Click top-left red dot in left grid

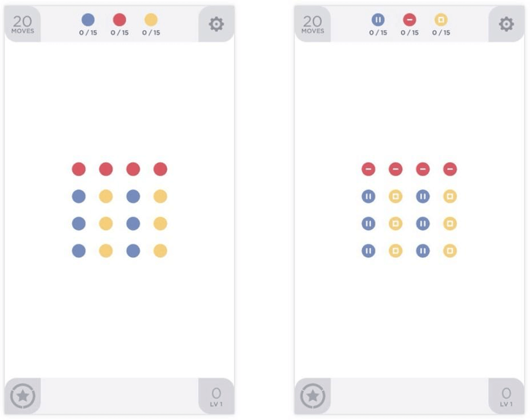pyautogui.click(x=79, y=169)
